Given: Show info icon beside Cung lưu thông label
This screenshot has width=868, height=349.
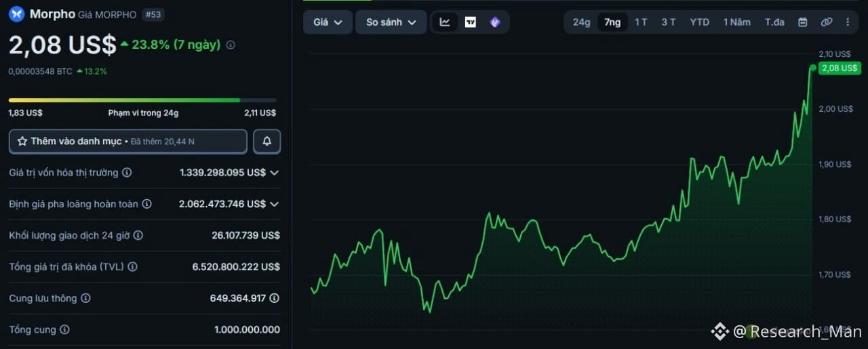Looking at the screenshot, I should point(85,298).
